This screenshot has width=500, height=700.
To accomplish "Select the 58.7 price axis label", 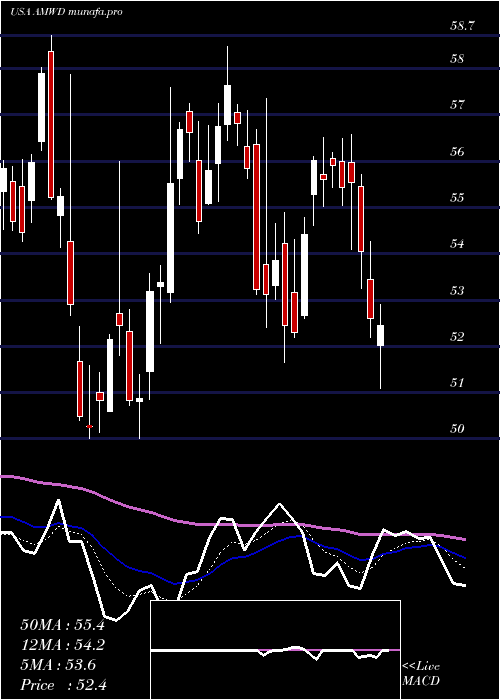I will 462,26.
